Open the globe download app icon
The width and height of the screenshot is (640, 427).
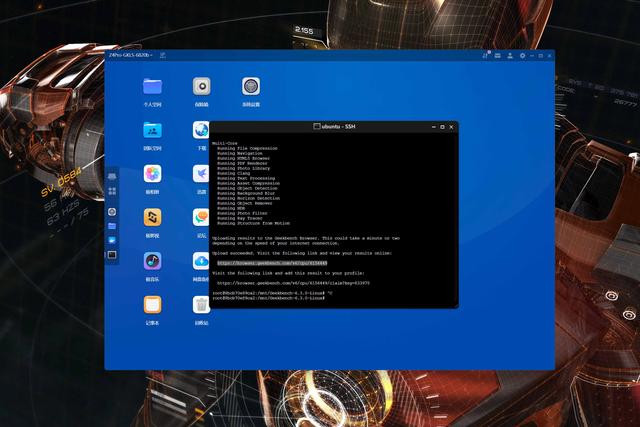coord(201,130)
